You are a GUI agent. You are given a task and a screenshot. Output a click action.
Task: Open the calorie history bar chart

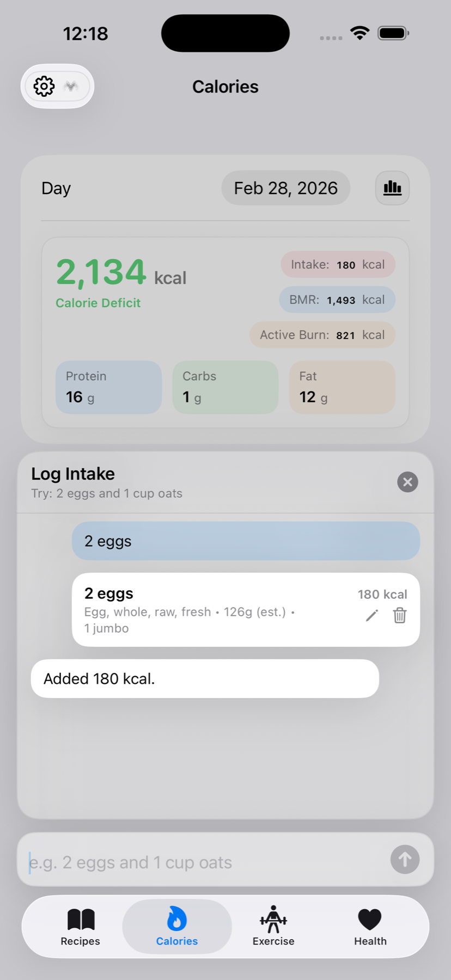(x=392, y=188)
